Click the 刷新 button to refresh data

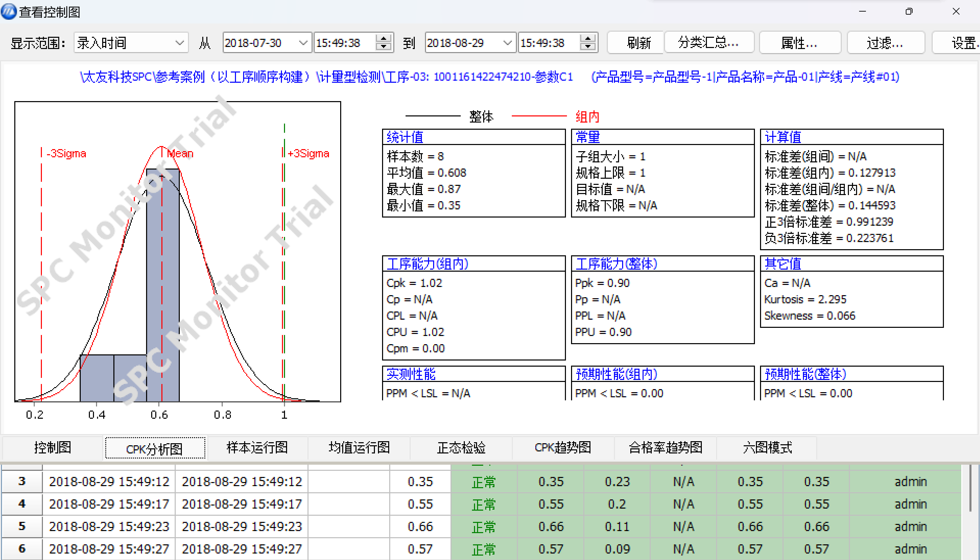coord(635,42)
